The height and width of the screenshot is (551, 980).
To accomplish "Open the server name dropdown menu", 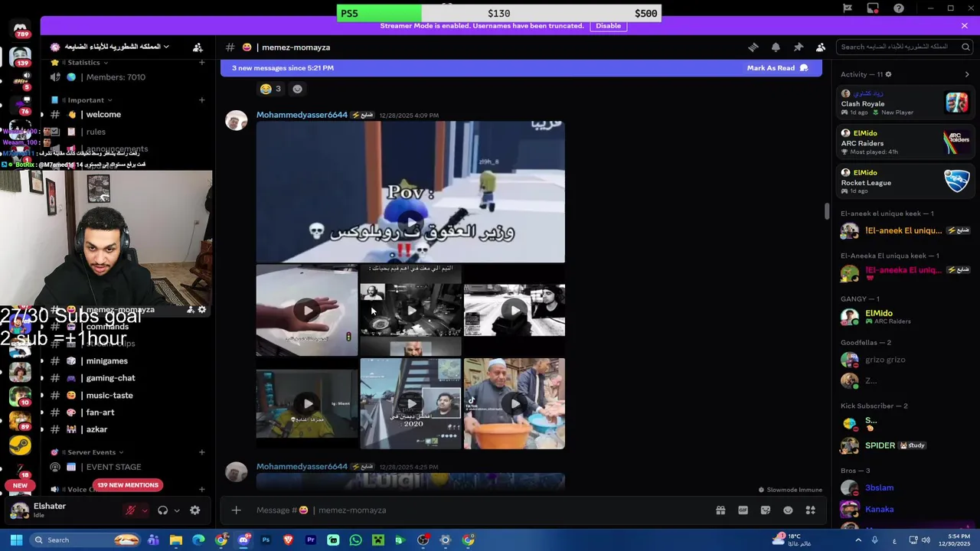I will tap(115, 47).
